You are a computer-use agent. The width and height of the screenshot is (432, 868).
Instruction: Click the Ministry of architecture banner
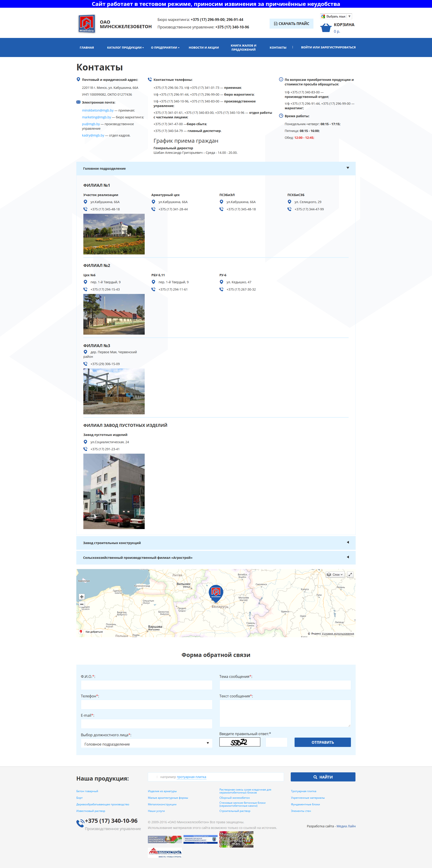[236, 839]
